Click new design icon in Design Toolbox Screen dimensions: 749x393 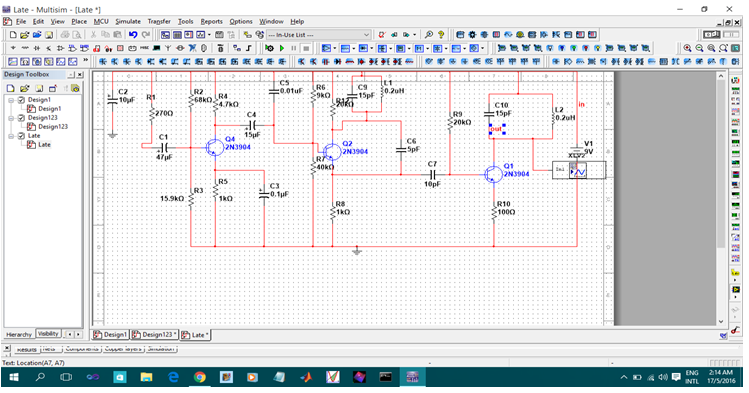(x=11, y=89)
